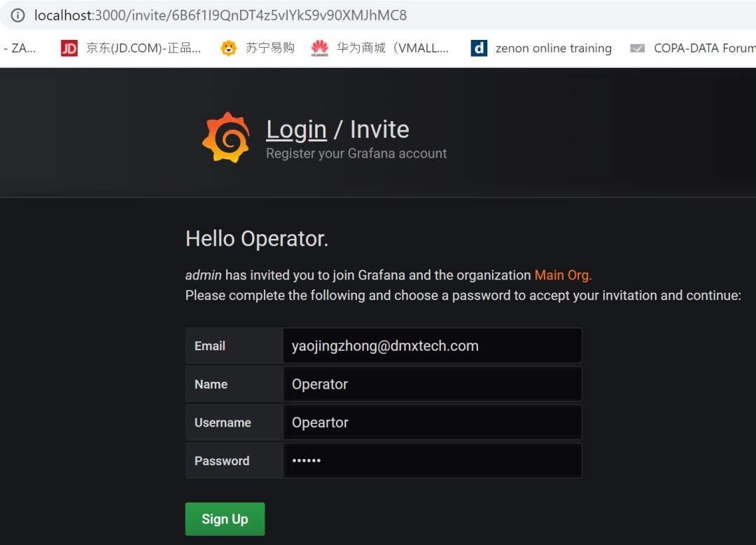The height and width of the screenshot is (545, 756).
Task: Open the 华为商城 (VMALL) bookmark label
Action: 393,48
